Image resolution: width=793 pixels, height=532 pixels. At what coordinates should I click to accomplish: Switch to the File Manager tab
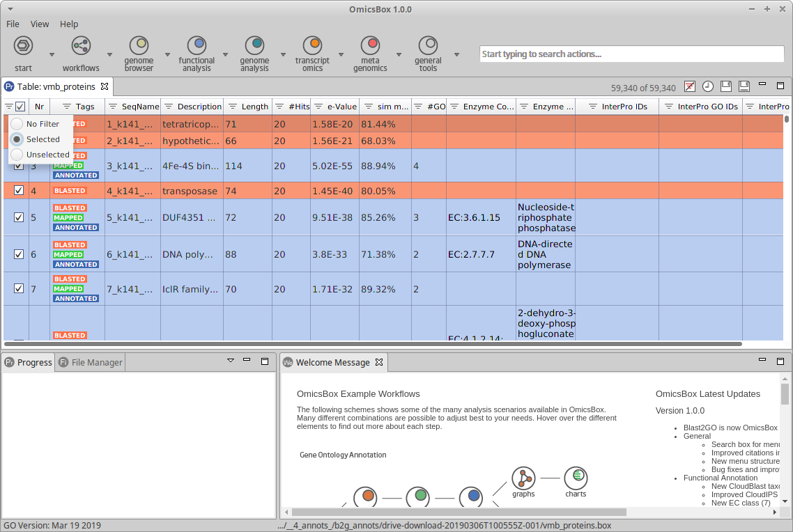click(x=96, y=362)
